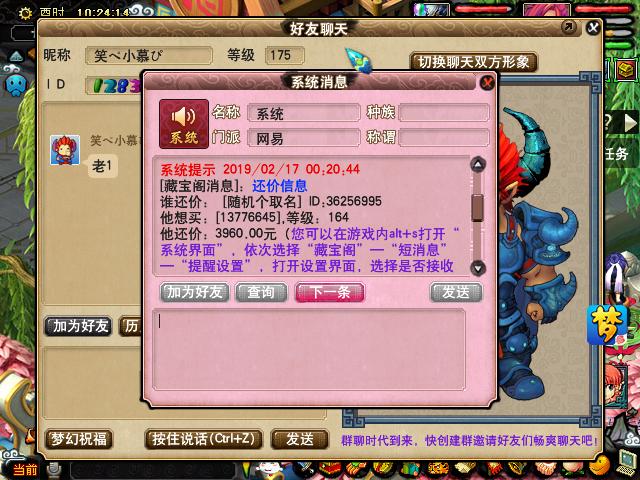Click 按住说话(Ctrl+Z) button
Screen dimensions: 640x480
[203, 439]
